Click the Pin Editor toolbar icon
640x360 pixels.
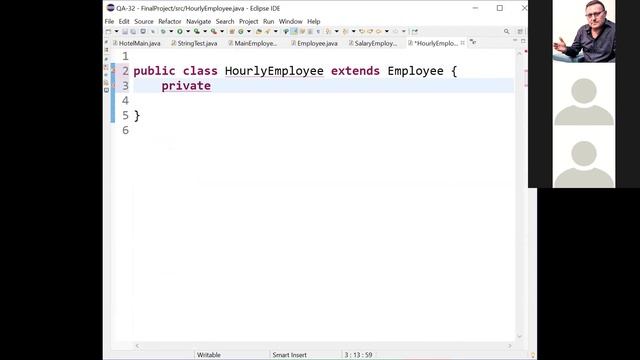point(415,31)
